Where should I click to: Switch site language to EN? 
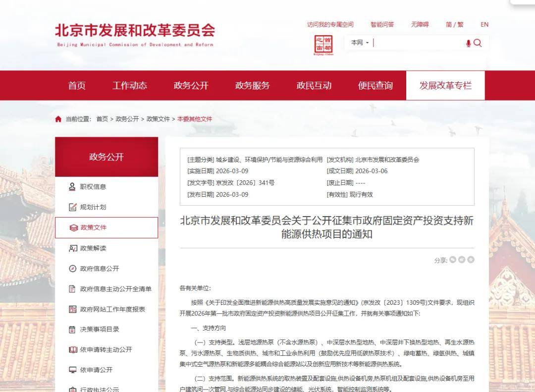pyautogui.click(x=484, y=24)
